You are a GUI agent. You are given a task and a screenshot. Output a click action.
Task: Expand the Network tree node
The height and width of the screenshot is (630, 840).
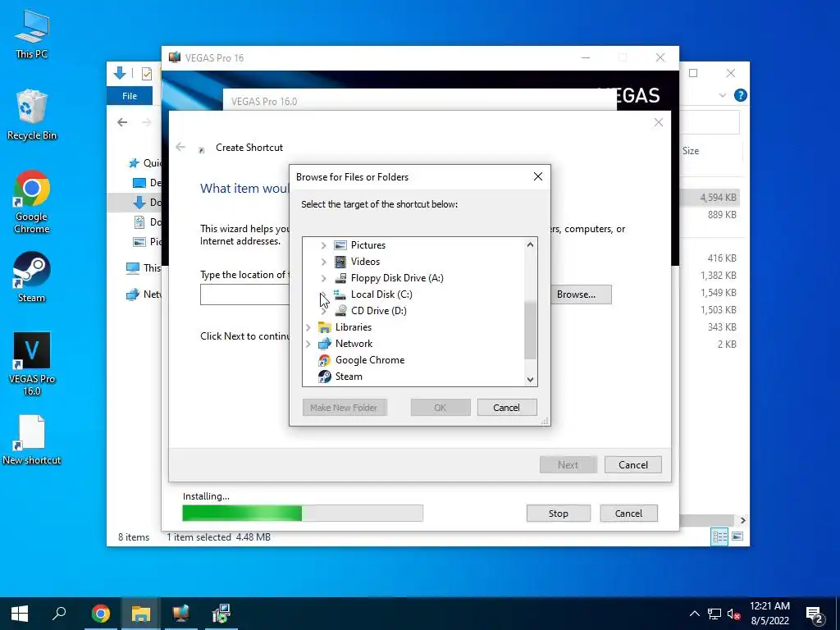(x=308, y=344)
